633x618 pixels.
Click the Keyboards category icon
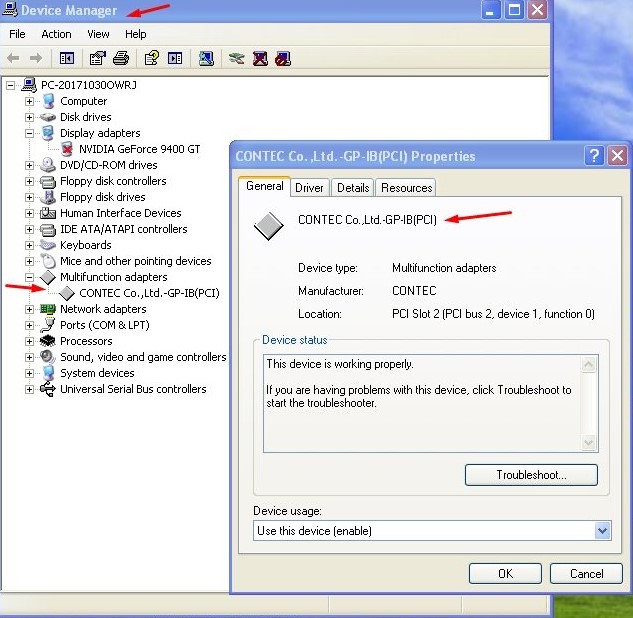tap(48, 245)
